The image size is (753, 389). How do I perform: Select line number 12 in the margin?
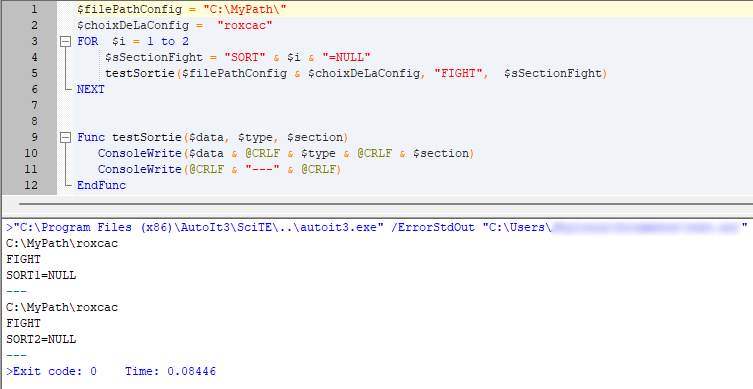click(x=31, y=185)
